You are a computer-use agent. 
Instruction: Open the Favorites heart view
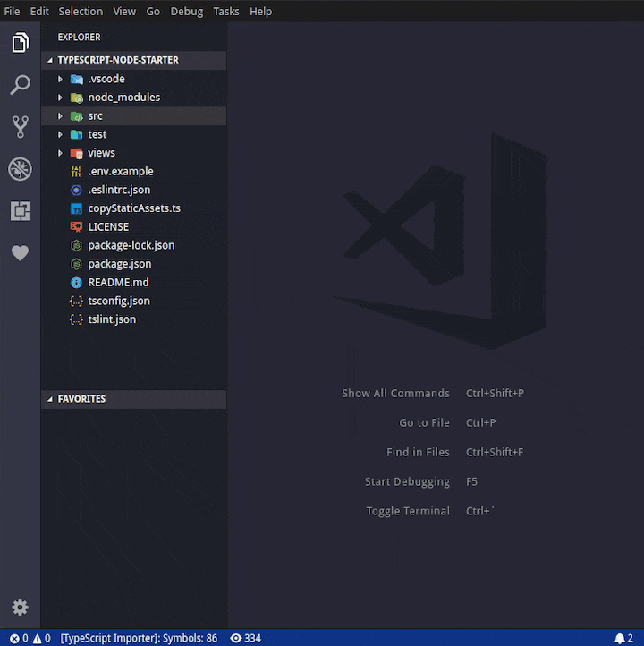click(21, 252)
